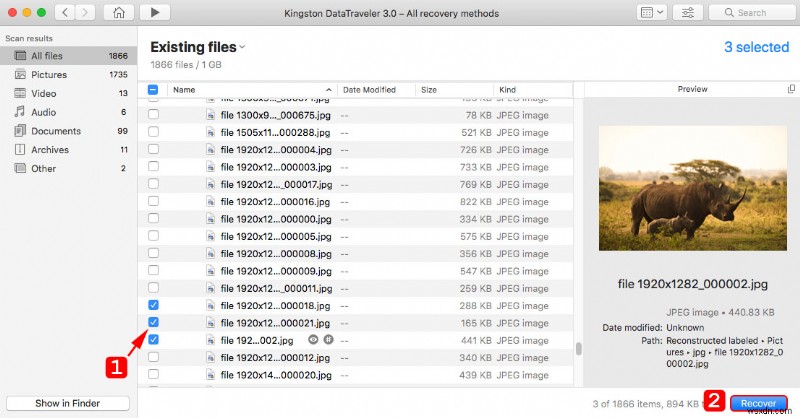800x418 pixels.
Task: Select Pictures category in sidebar
Action: coord(68,75)
